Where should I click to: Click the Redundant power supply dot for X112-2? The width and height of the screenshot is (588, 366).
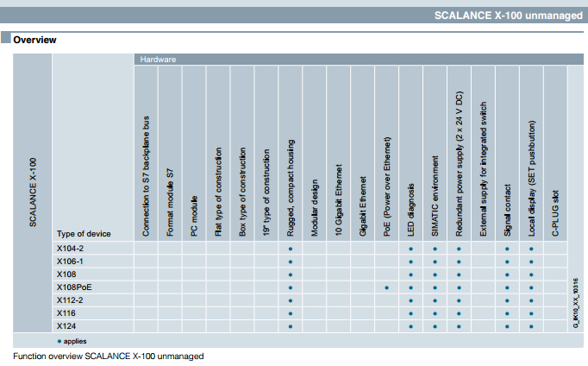tap(460, 300)
